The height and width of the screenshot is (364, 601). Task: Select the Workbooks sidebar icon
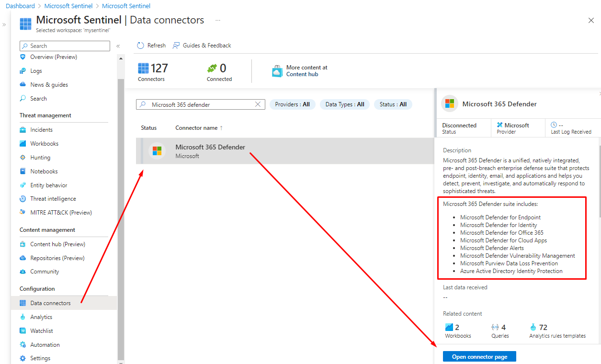pos(23,144)
